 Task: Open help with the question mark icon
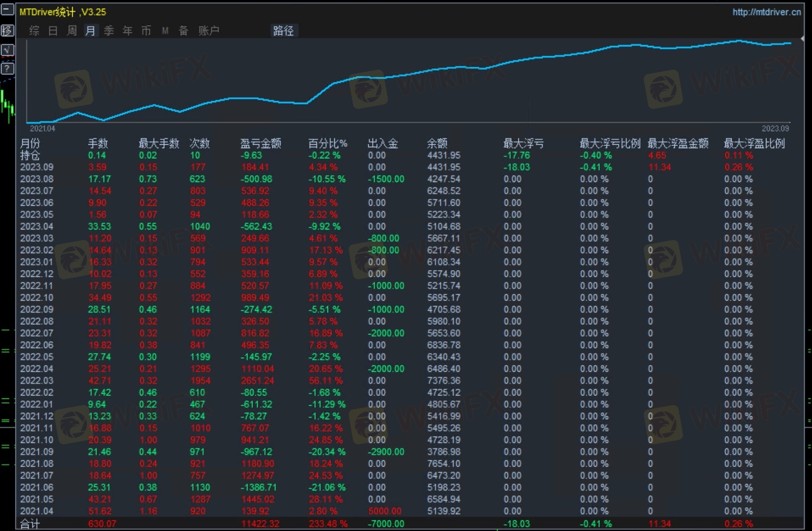point(7,68)
